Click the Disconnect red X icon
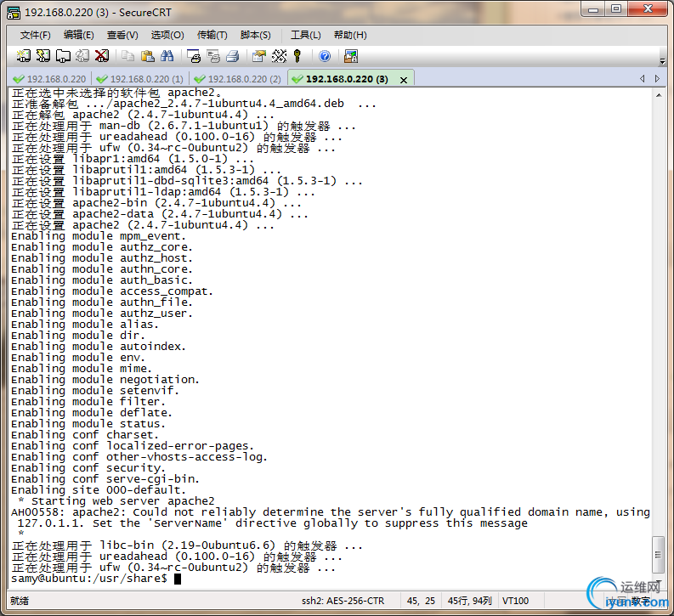 pyautogui.click(x=102, y=56)
